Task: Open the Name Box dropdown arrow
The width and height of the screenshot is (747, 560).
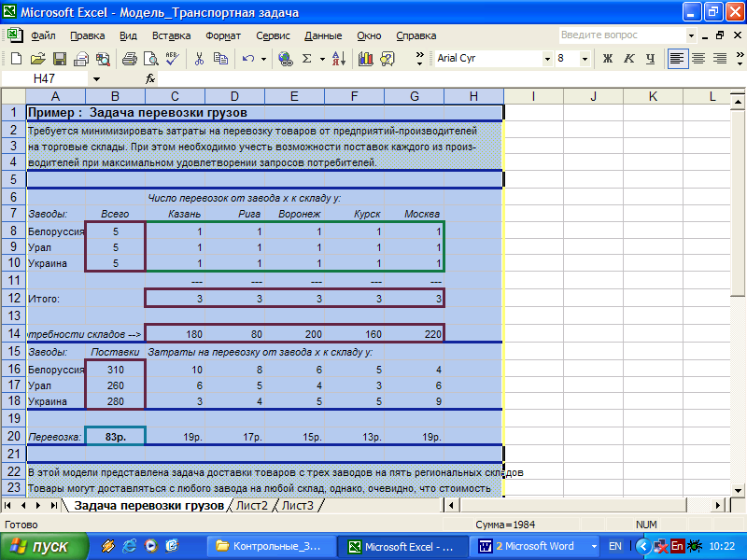Action: [x=96, y=79]
